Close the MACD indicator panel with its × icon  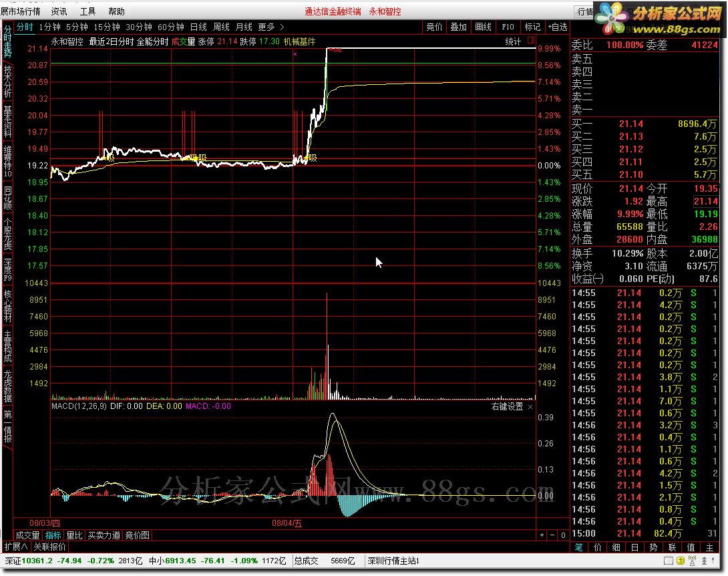point(530,406)
